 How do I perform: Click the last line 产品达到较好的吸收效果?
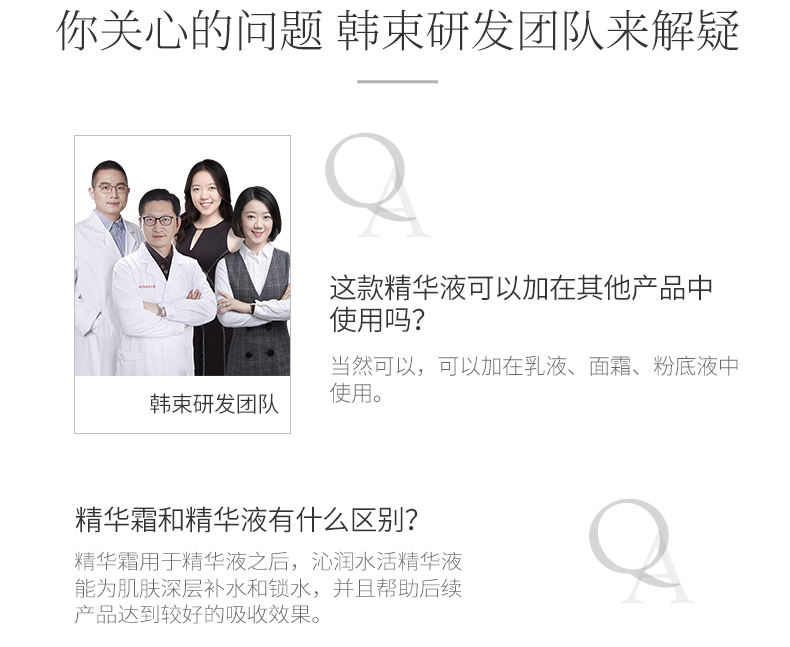[x=198, y=614]
